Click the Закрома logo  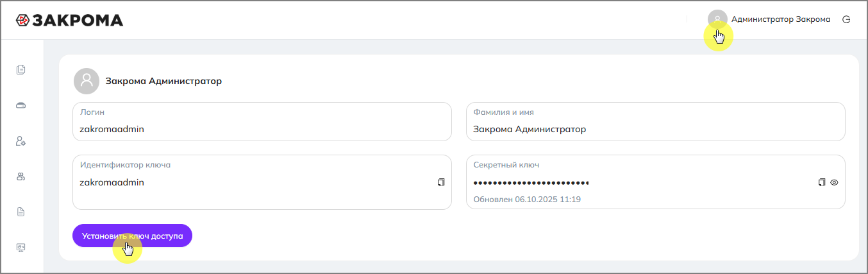click(x=69, y=20)
